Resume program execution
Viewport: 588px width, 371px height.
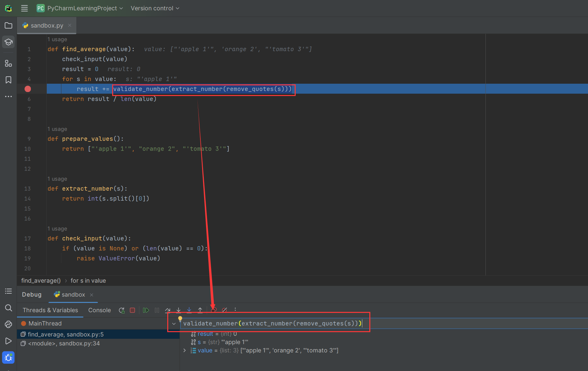pos(146,310)
